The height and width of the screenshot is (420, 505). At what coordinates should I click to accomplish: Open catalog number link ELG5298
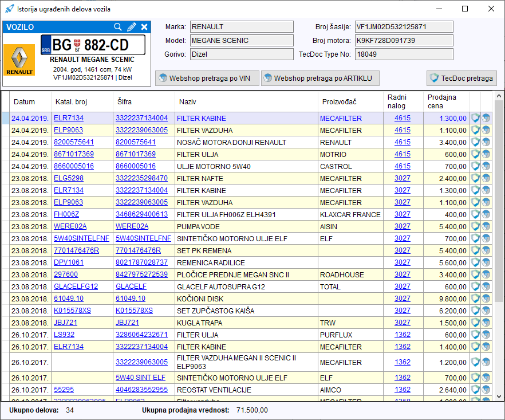pyautogui.click(x=69, y=178)
